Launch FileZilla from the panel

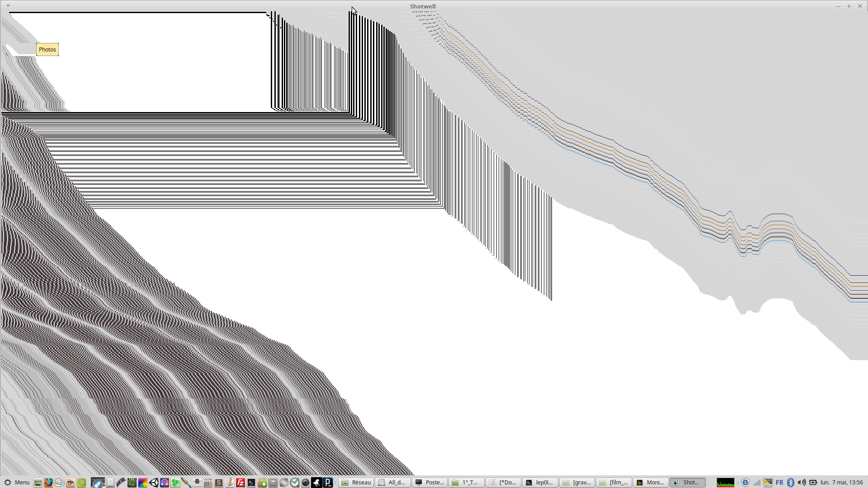(x=241, y=483)
